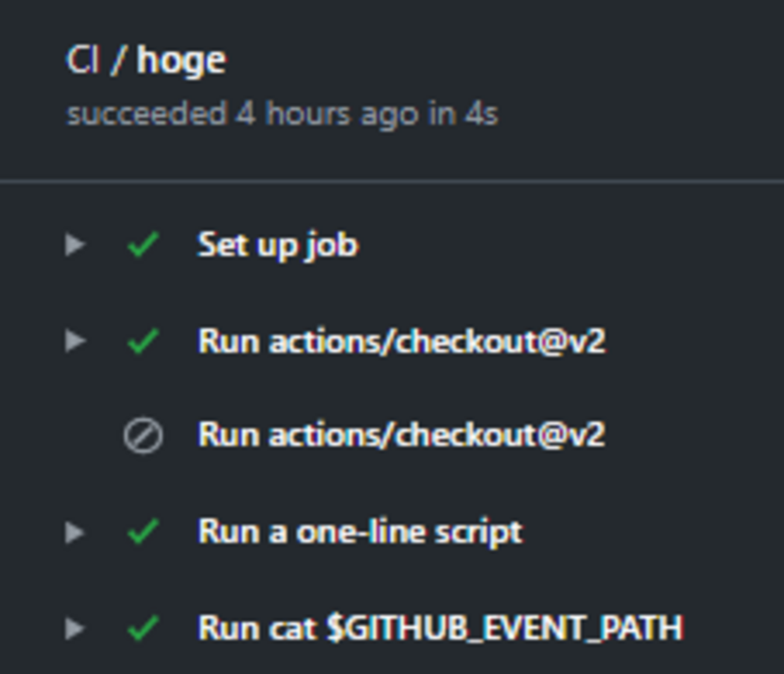784x674 pixels.
Task: Click the '4s' job duration text
Action: coord(481,113)
